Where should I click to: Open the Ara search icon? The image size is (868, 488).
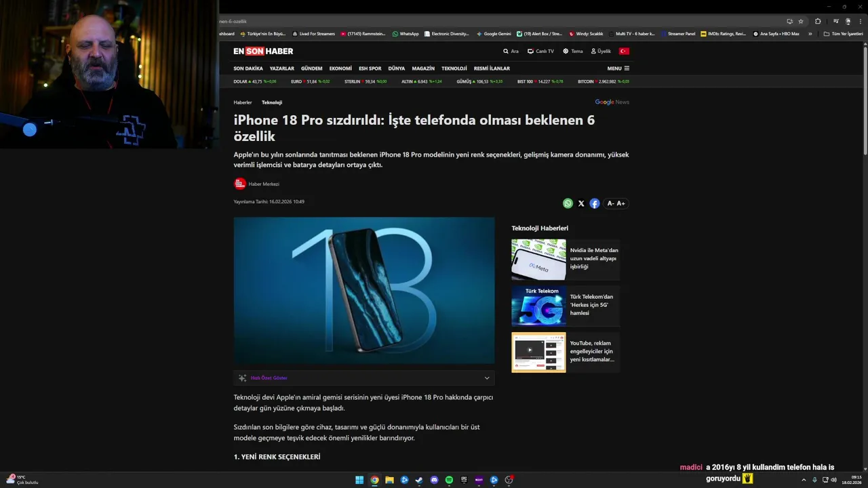click(511, 52)
